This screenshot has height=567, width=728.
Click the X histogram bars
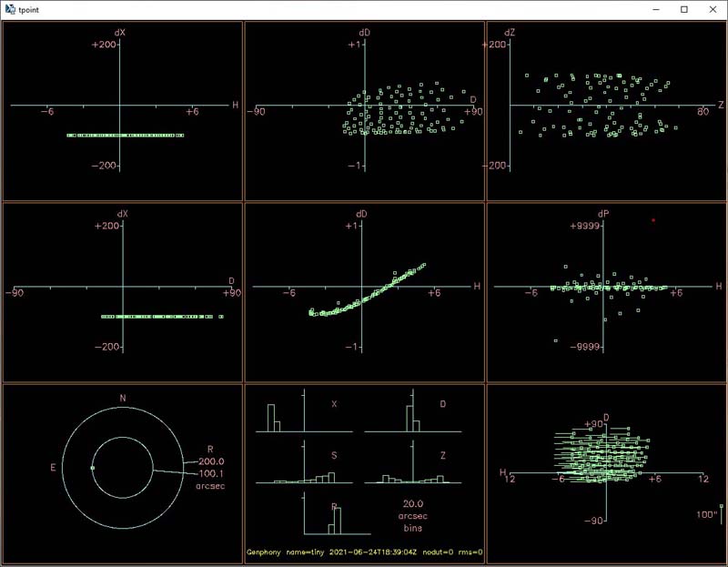pos(274,418)
